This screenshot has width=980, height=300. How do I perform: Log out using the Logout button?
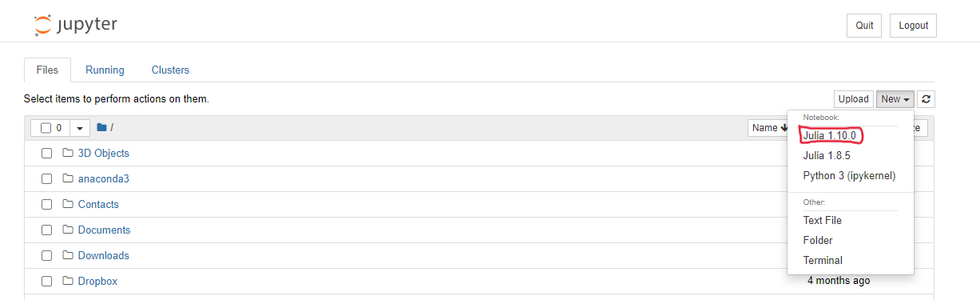coord(913,26)
